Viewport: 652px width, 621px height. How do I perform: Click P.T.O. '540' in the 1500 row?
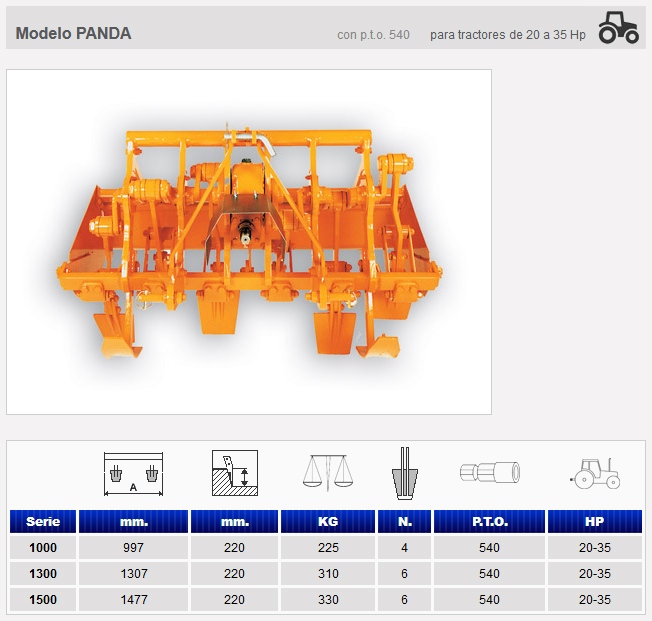489,599
